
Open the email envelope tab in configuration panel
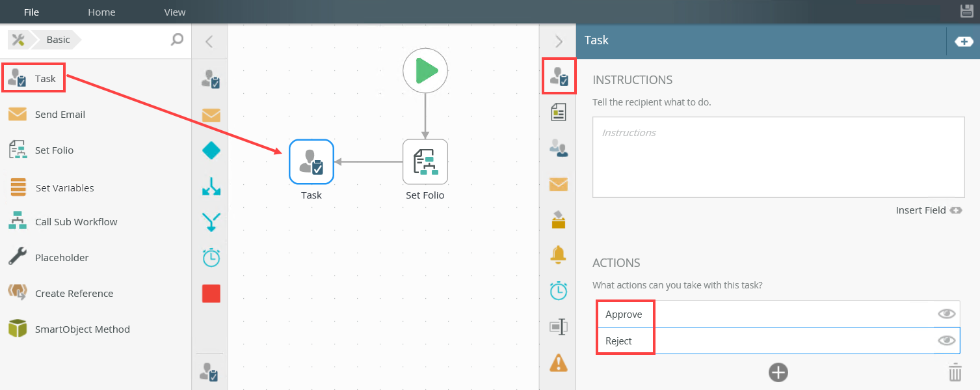tap(559, 184)
